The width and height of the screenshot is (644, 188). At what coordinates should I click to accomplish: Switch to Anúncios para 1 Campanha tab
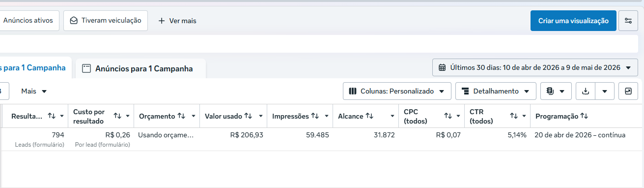coord(140,69)
